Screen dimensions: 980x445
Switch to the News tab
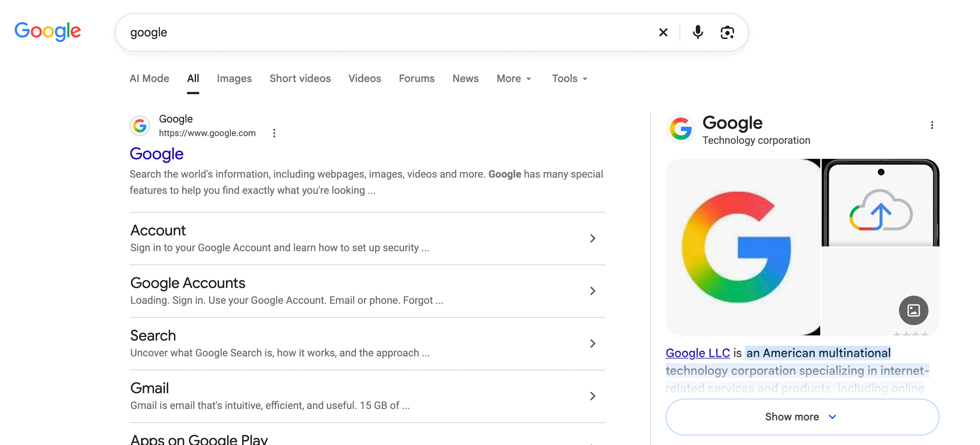point(465,78)
